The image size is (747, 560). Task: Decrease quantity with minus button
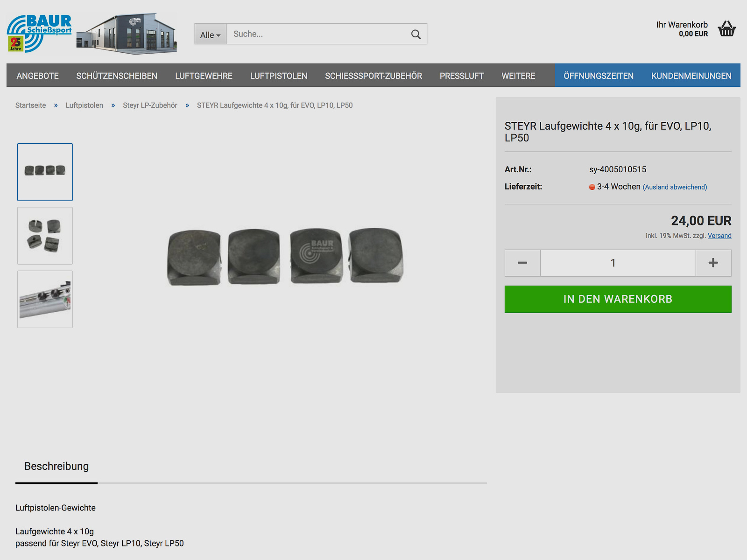[522, 263]
